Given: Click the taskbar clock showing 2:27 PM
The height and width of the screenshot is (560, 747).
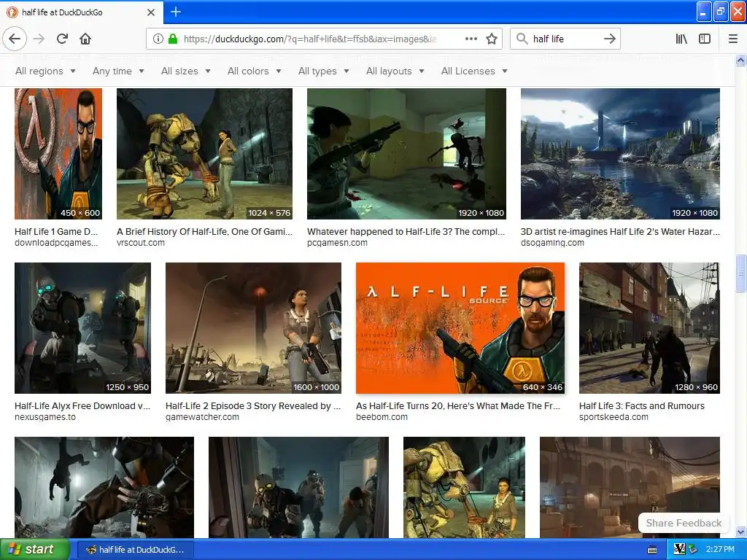Looking at the screenshot, I should [720, 549].
